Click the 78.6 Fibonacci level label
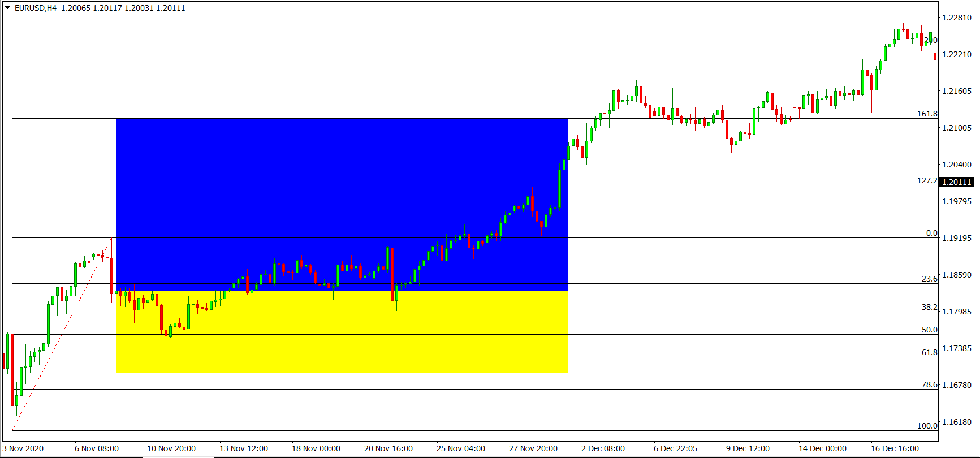Image resolution: width=980 pixels, height=458 pixels. click(929, 384)
